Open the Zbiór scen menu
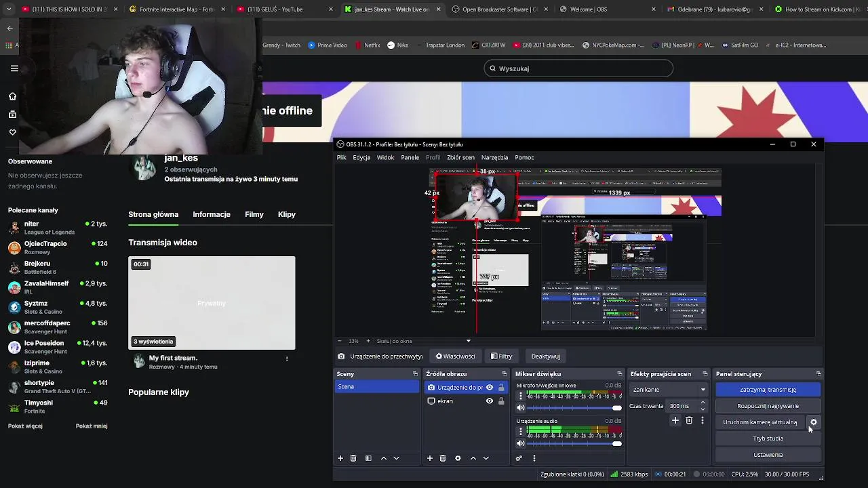868x488 pixels. click(460, 157)
